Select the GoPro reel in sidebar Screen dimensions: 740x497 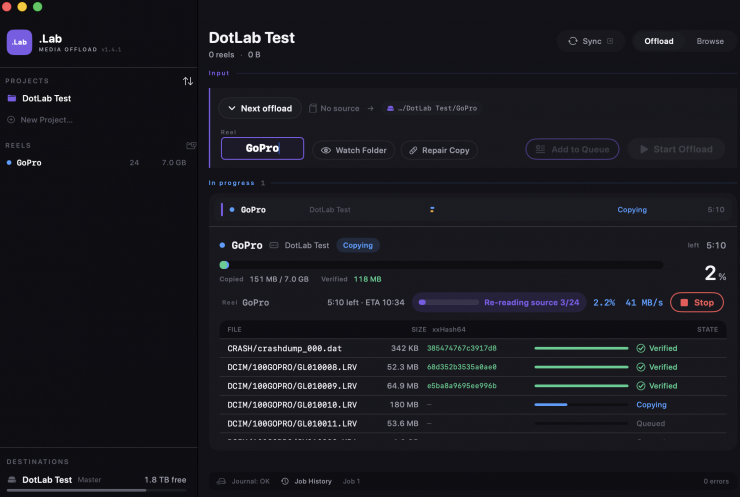(98, 163)
